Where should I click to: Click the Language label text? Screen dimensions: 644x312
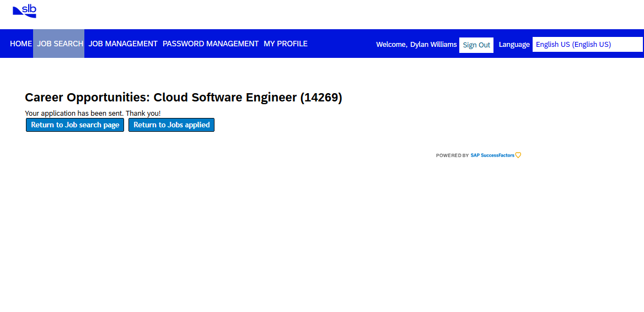(x=514, y=45)
